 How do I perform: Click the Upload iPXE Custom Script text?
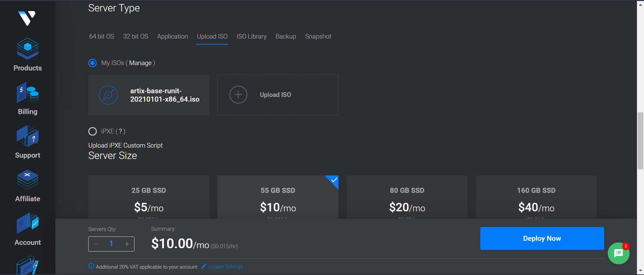tap(125, 145)
